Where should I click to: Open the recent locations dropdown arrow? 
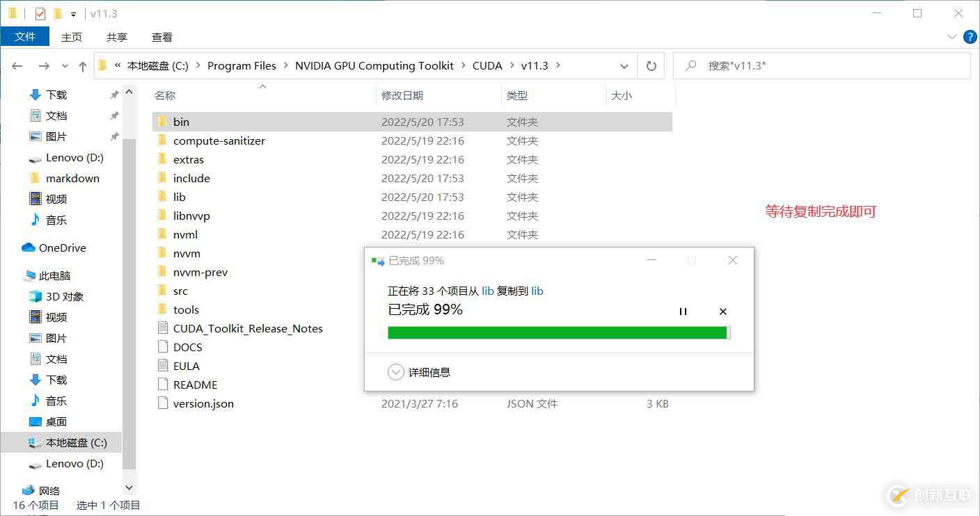pos(65,66)
